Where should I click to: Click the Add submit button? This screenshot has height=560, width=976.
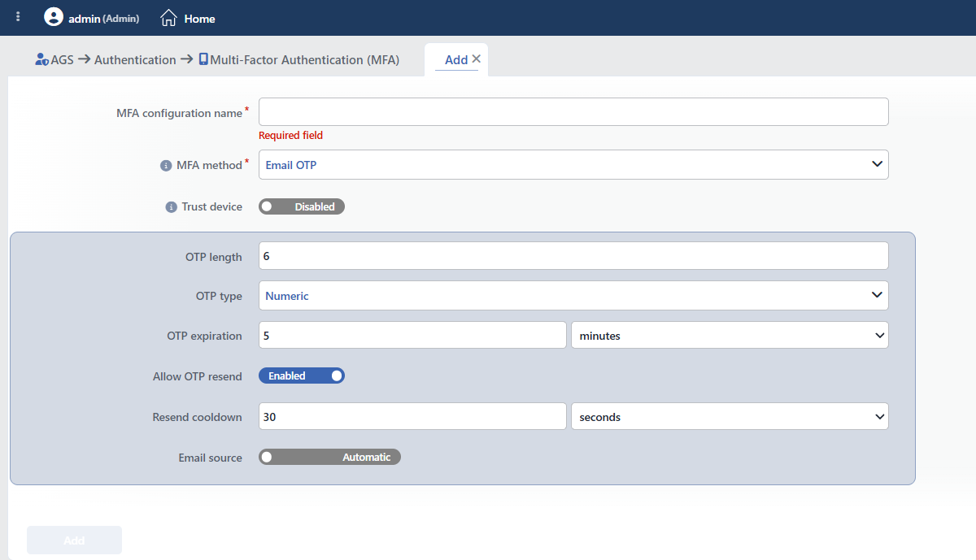74,540
